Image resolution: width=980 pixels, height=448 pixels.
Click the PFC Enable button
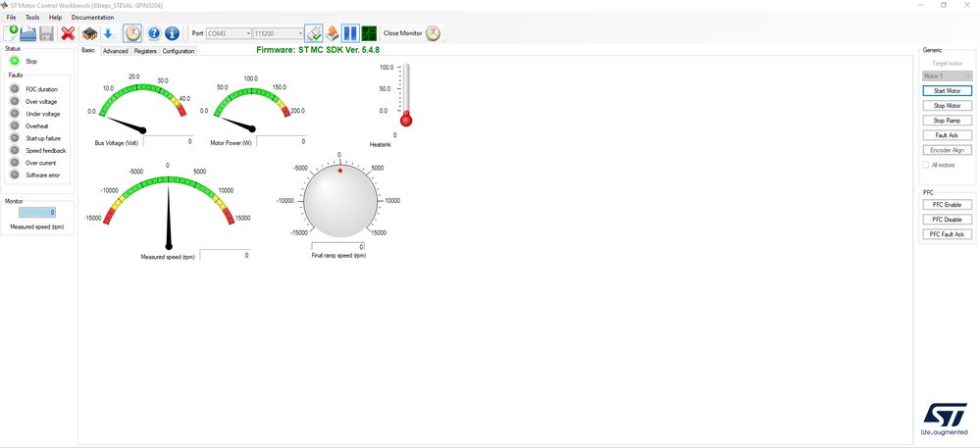pos(948,204)
